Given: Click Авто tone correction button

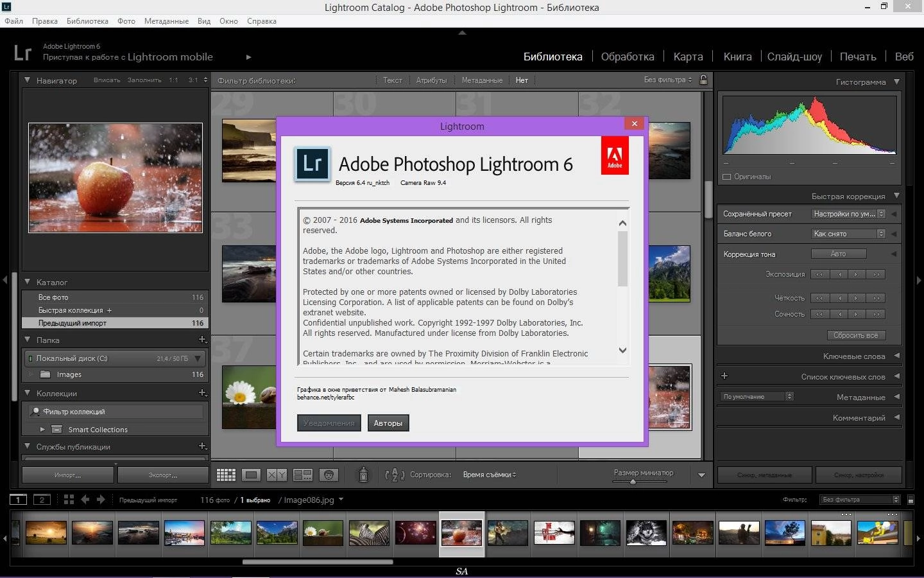Looking at the screenshot, I should (839, 254).
